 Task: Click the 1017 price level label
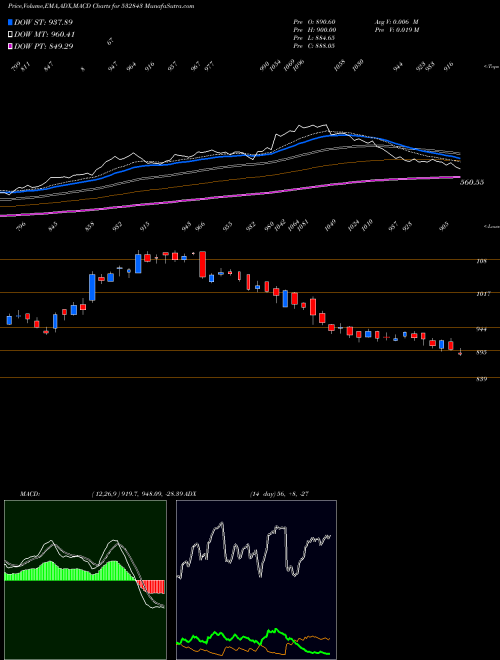(483, 294)
